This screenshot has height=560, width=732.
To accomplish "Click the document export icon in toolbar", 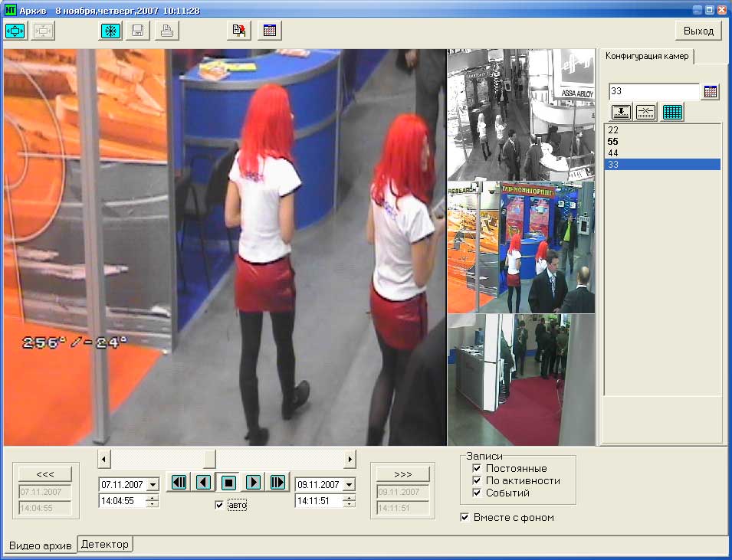I will (x=240, y=31).
